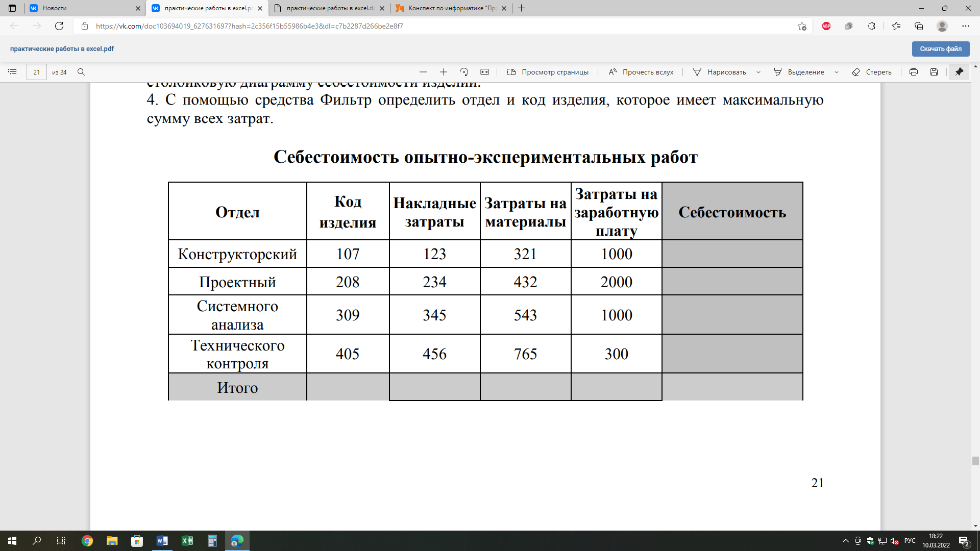Open taskbar search
Viewport: 980px width, 551px height.
[x=37, y=541]
